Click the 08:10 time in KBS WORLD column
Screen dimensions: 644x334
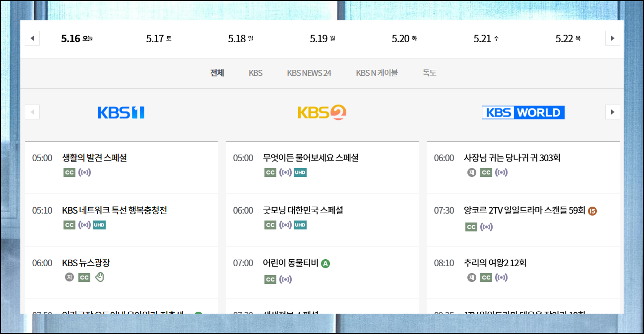tap(444, 263)
